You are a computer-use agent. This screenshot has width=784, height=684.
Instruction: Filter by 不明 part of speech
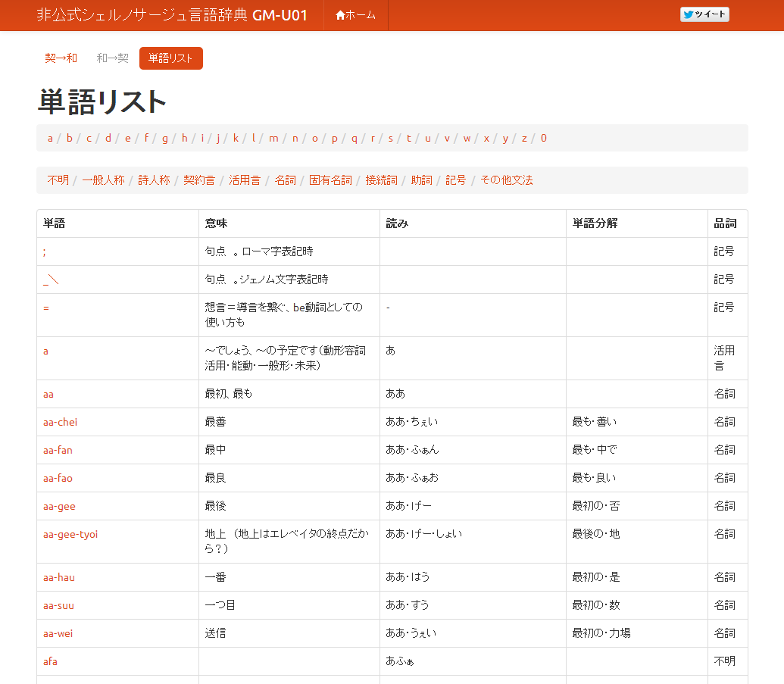(x=58, y=180)
